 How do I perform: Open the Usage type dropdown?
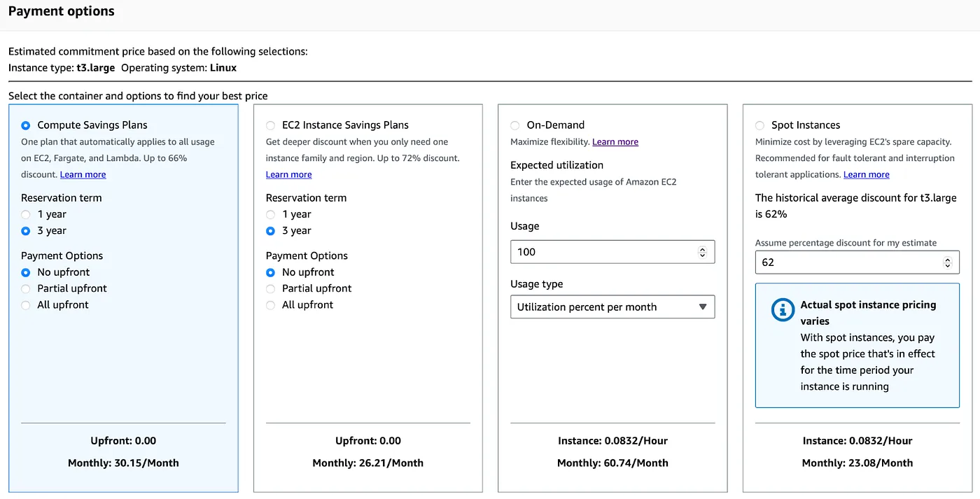pos(612,307)
